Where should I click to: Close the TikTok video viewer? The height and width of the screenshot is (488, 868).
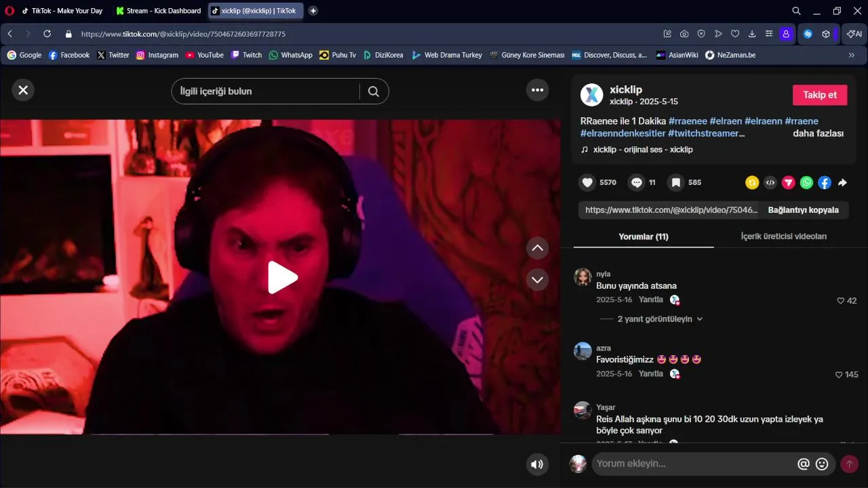click(23, 90)
